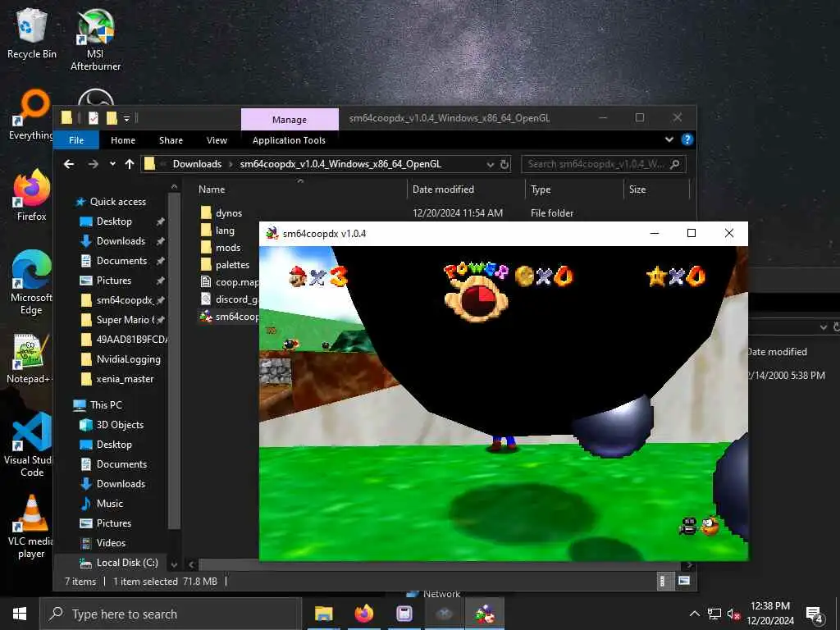
Task: Open address bar history dropdown
Action: pyautogui.click(x=490, y=164)
